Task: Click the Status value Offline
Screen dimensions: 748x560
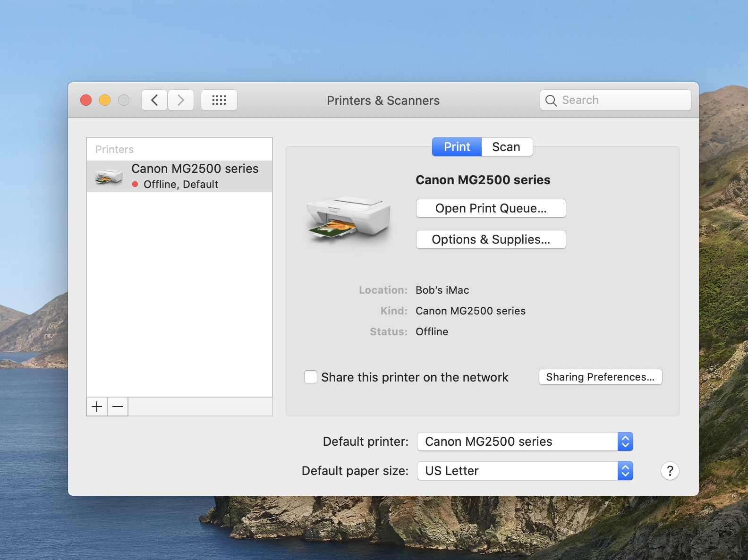Action: click(x=432, y=331)
